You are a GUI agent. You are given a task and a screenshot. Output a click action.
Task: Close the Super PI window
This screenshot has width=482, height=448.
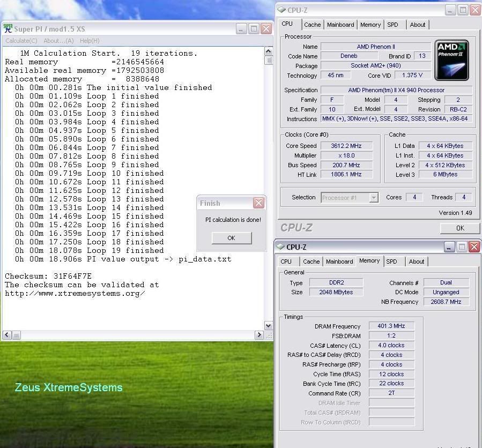coord(266,29)
